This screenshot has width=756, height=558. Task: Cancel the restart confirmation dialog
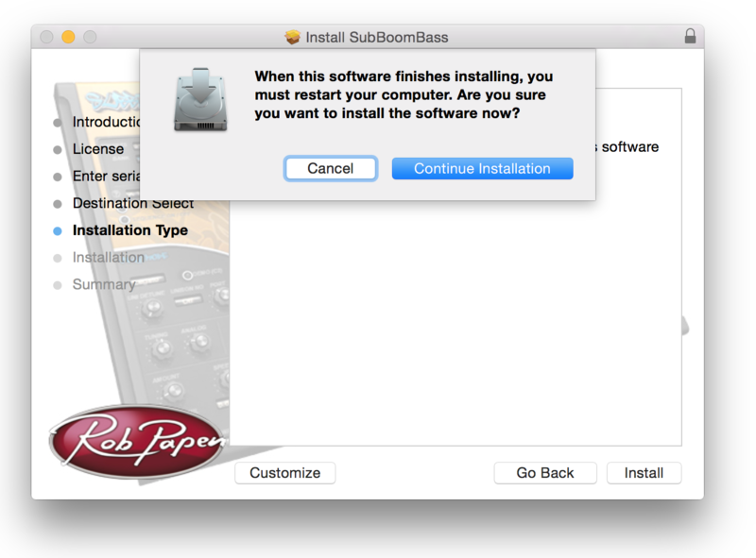(x=330, y=169)
